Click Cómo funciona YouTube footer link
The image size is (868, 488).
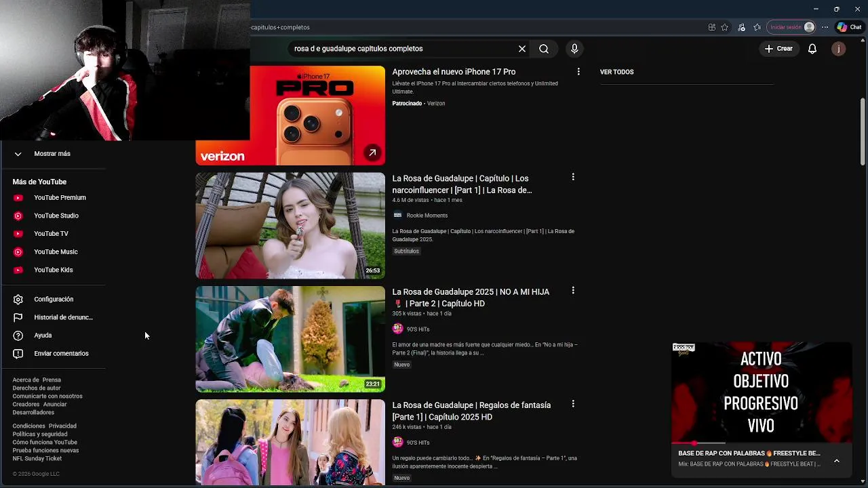(x=45, y=443)
